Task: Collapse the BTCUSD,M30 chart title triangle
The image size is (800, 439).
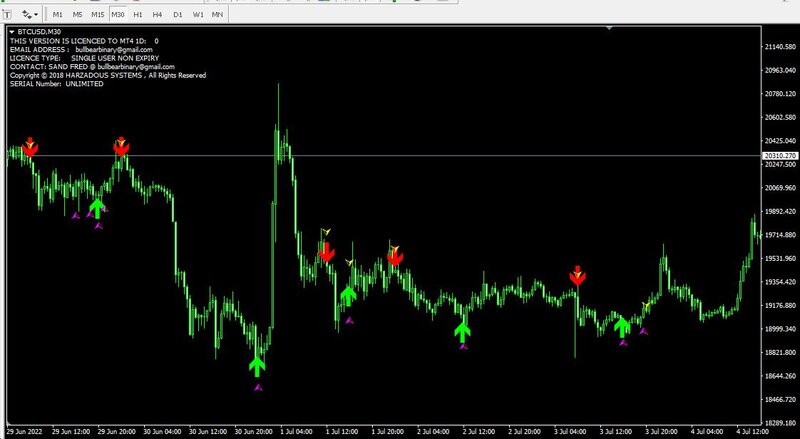Action: click(12, 32)
